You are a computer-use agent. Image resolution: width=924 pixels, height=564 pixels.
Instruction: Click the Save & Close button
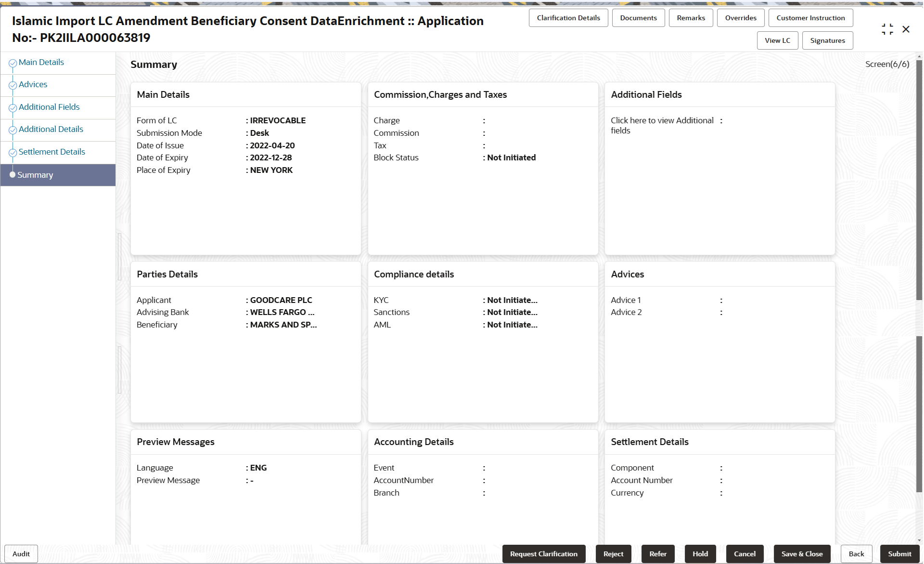pyautogui.click(x=802, y=554)
